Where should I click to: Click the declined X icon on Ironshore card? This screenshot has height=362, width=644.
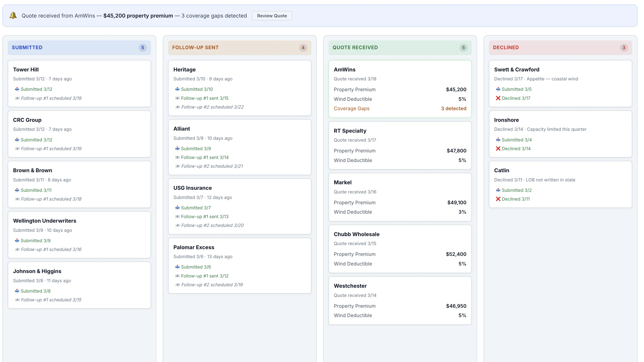(x=498, y=149)
